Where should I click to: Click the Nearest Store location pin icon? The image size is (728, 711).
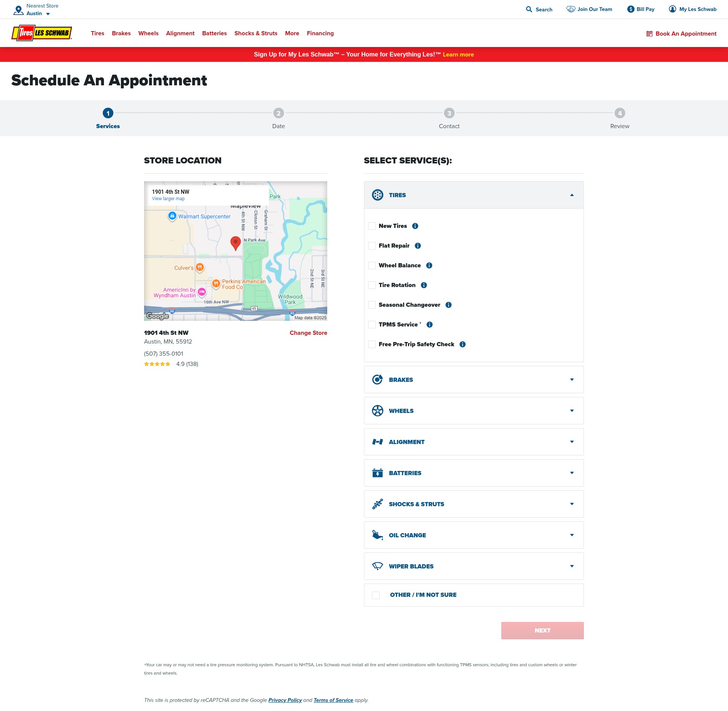pos(18,10)
